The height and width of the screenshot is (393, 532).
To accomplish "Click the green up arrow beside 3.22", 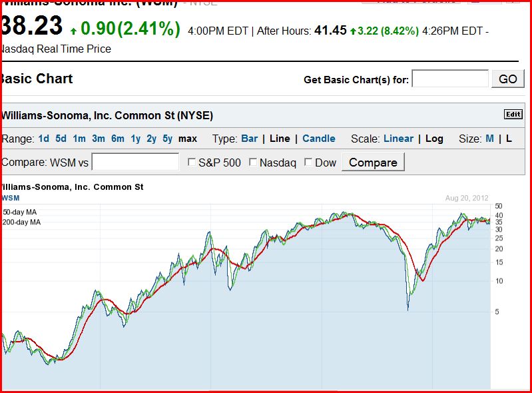I will click(x=353, y=31).
